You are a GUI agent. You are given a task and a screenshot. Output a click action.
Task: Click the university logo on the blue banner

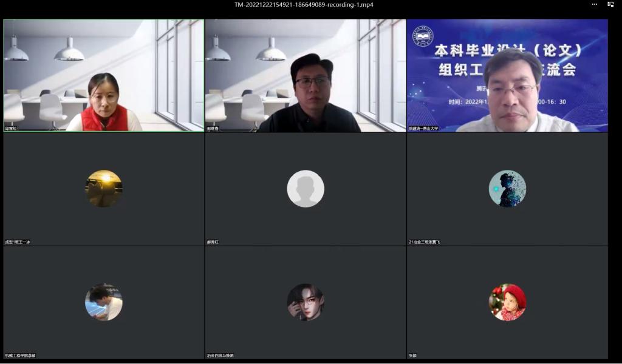coord(423,37)
